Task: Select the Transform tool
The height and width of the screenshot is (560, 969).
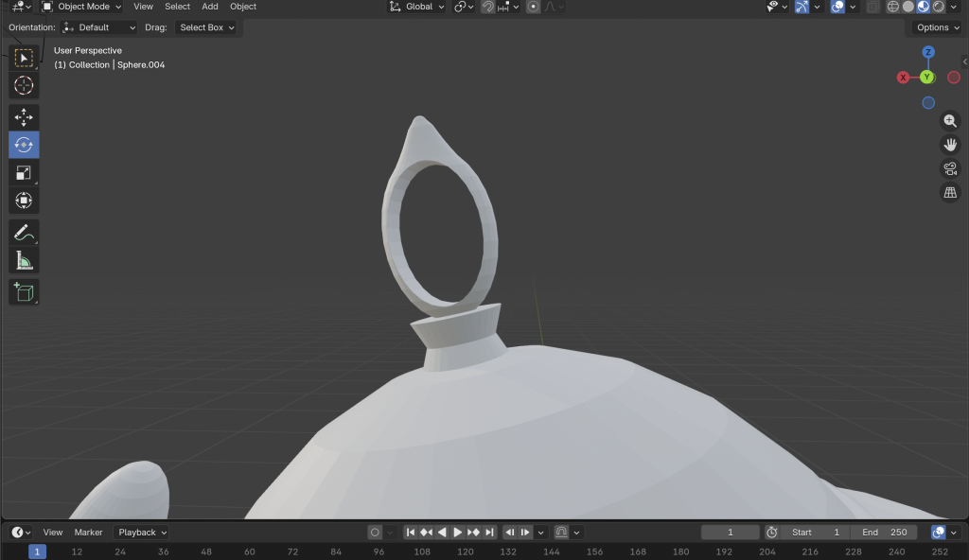Action: pos(24,201)
